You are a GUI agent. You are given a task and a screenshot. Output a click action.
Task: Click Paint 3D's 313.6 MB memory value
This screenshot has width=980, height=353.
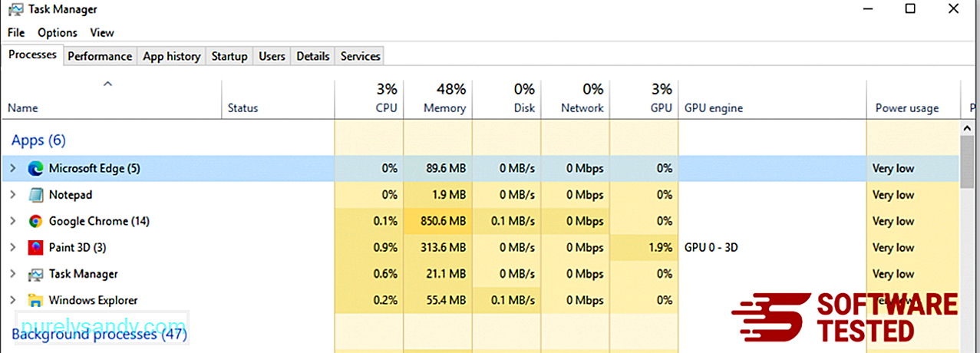[x=444, y=247]
